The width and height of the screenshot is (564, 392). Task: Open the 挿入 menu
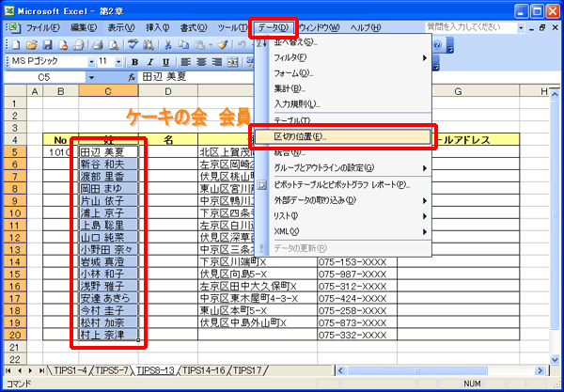158,27
